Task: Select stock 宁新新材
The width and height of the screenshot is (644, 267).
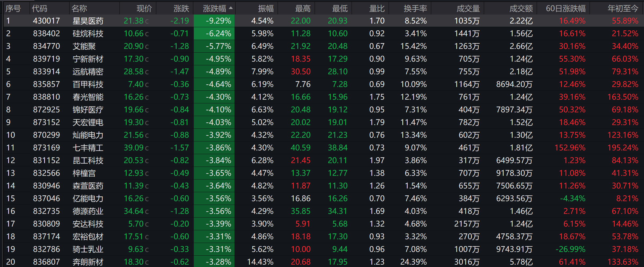Action: click(88, 59)
